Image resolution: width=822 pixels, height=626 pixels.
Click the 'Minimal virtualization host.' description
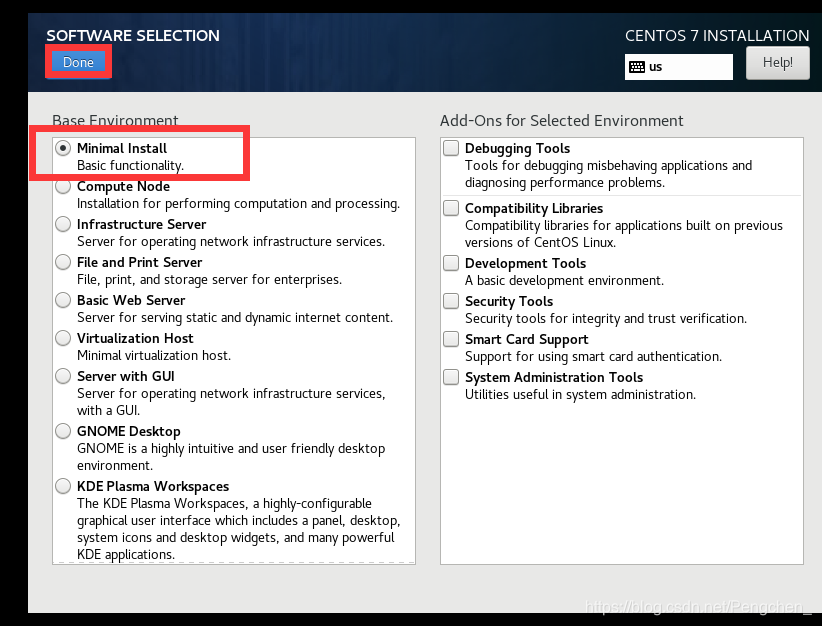point(154,355)
